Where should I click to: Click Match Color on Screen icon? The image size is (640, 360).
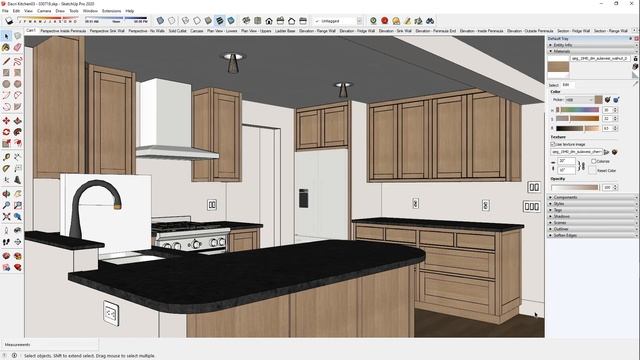(616, 100)
